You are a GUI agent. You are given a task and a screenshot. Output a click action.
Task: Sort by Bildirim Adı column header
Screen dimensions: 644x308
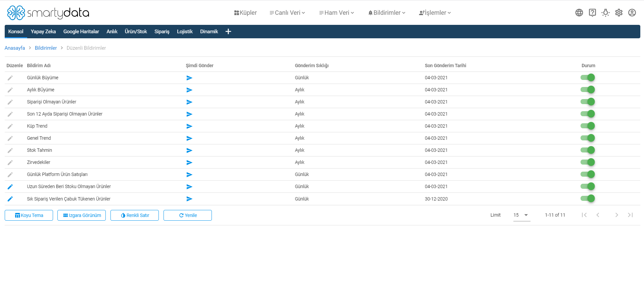coord(39,65)
